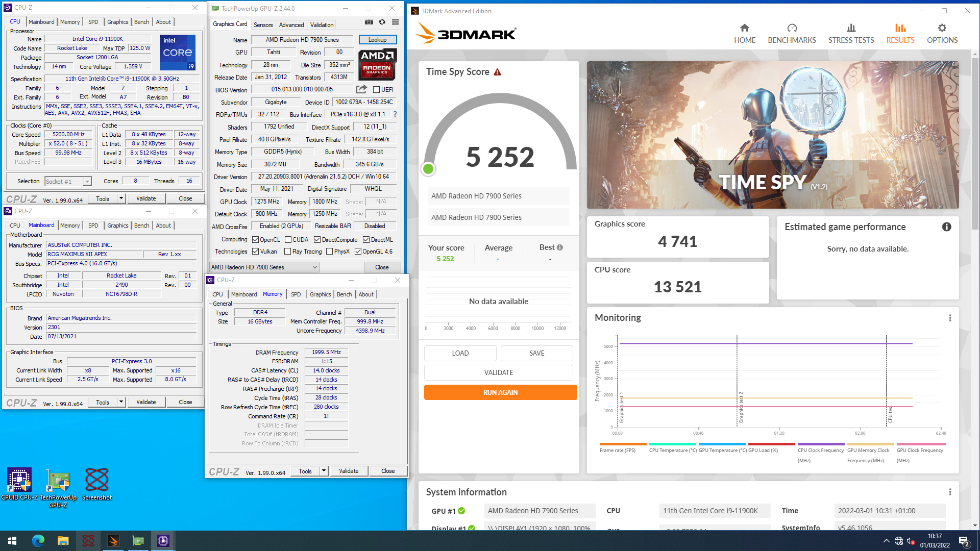Expand Tools dropdown arrow in Memory window

coord(324,471)
